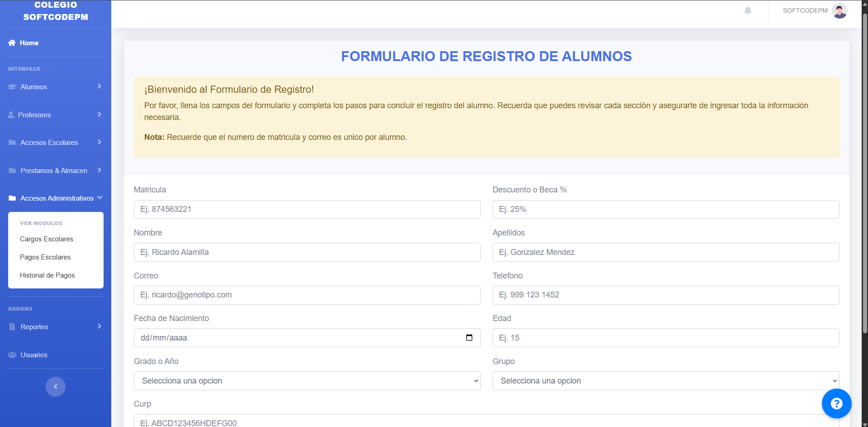Click the Home house icon
Viewport: 868px width, 427px height.
coord(12,43)
